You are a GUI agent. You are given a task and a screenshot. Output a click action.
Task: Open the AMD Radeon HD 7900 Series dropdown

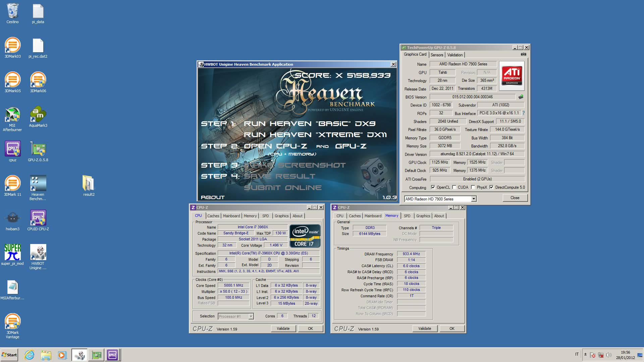[x=440, y=199]
